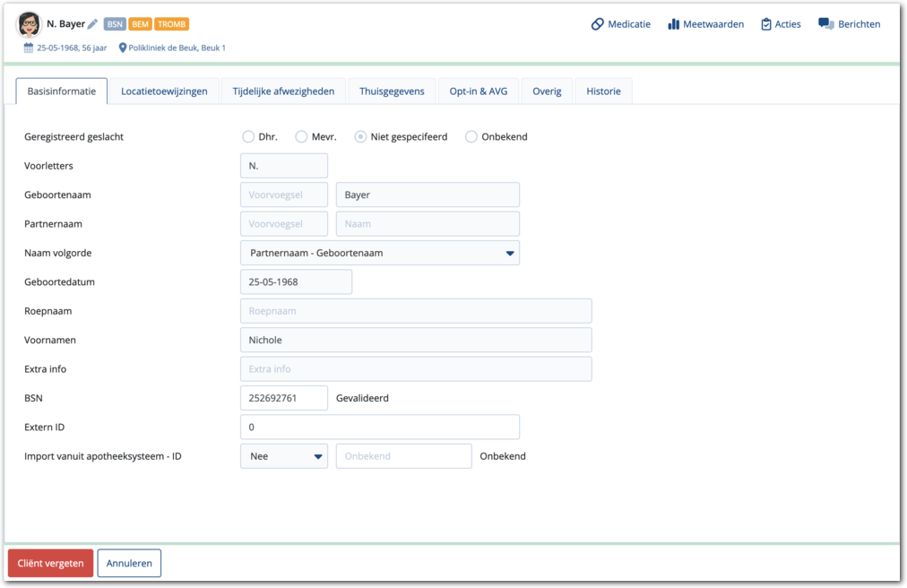Expand the Naam volgorde dropdown
This screenshot has height=588, width=907.
(380, 253)
